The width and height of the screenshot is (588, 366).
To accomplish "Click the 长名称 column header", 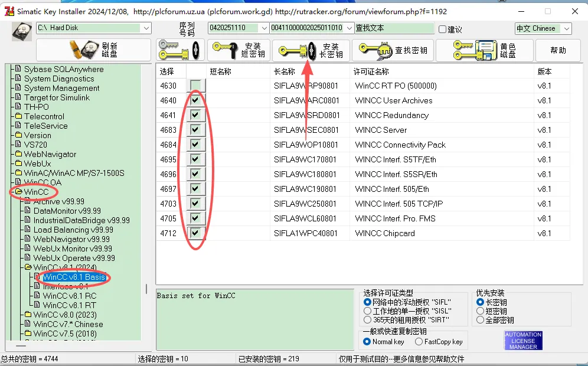I will (x=310, y=71).
